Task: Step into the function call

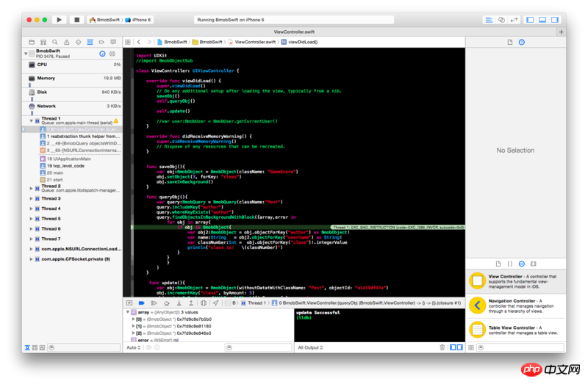Action: 179,303
